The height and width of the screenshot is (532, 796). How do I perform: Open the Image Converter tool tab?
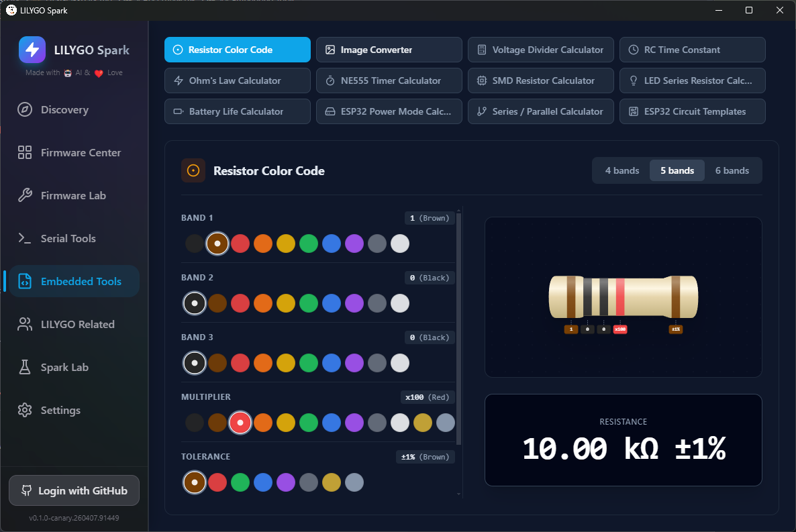[389, 50]
